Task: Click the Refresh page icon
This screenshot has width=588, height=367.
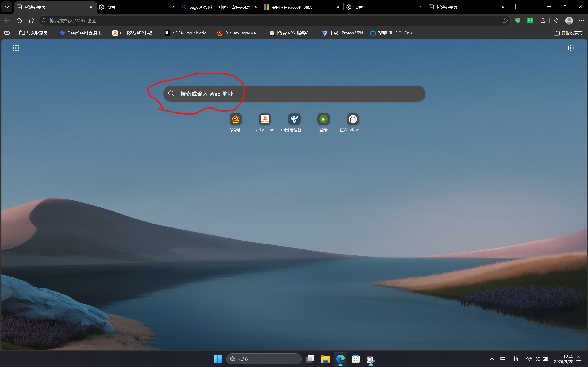Action: [20, 21]
